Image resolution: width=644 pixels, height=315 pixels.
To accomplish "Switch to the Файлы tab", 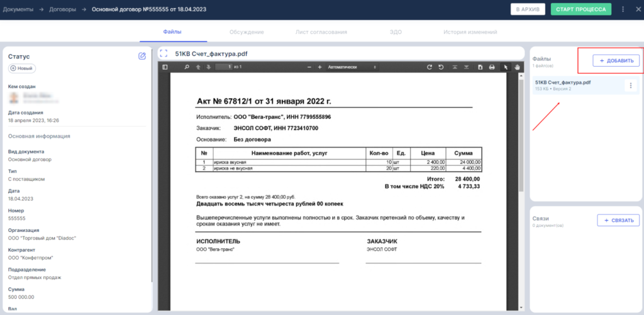I will tap(172, 31).
